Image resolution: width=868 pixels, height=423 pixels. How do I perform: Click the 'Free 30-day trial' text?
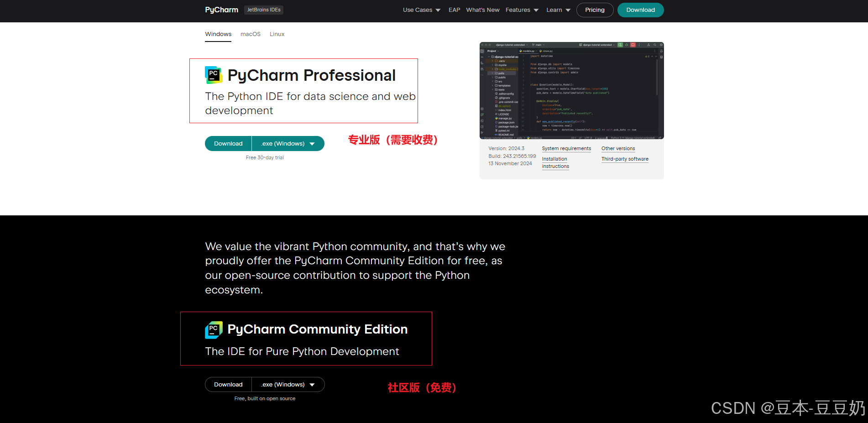[265, 157]
